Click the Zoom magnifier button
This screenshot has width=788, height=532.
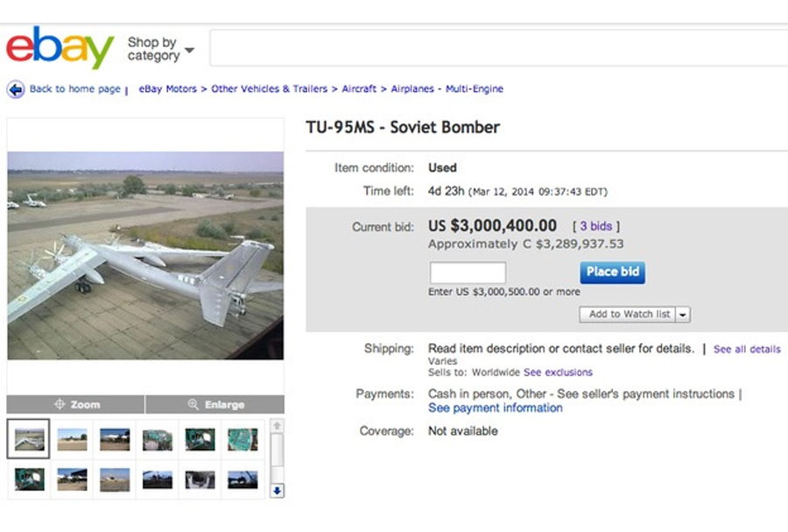click(76, 404)
